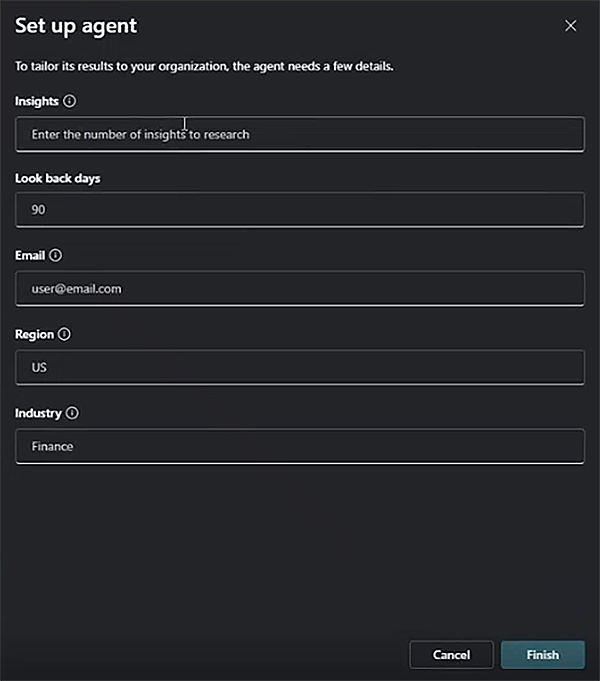600x681 pixels.
Task: Click the Set up agent heading
Action: coord(76,26)
